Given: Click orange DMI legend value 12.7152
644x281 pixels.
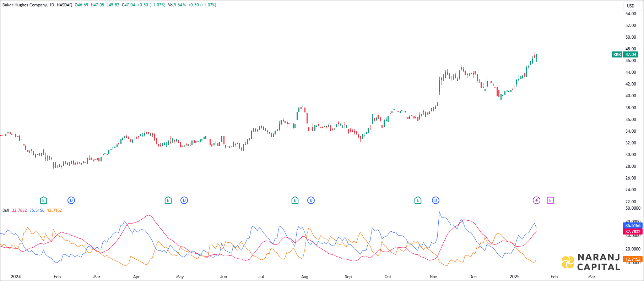Looking at the screenshot, I should 54,210.
